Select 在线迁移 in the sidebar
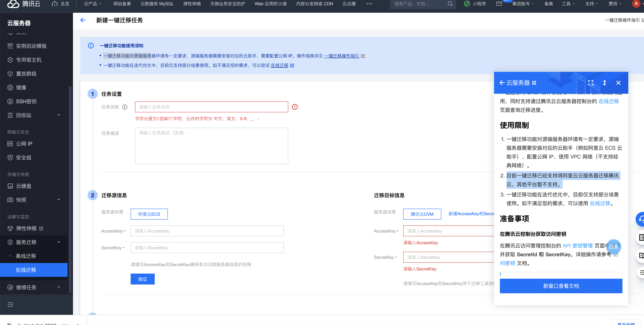Screen dimensions: 644x325 (x=34, y=270)
